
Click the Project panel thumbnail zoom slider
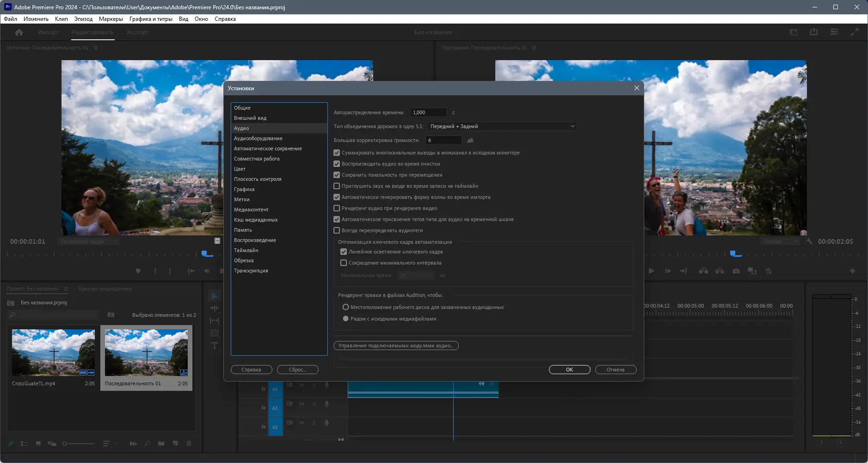coord(79,444)
